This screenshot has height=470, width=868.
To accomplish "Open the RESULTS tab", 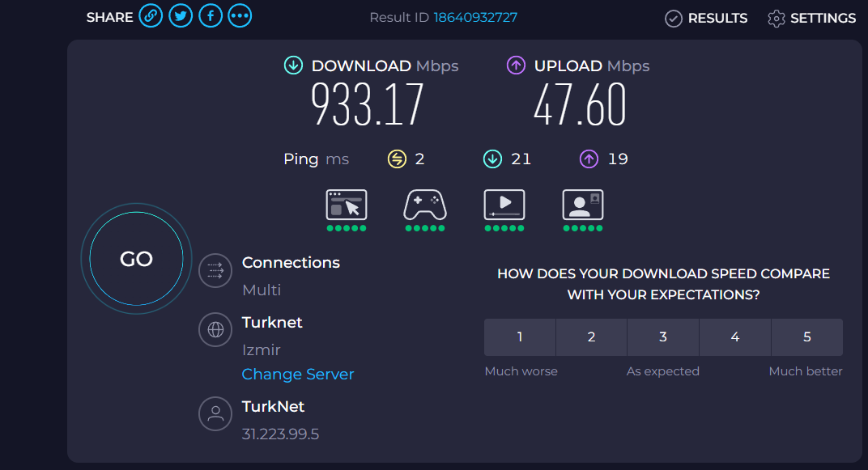I will pos(706,19).
